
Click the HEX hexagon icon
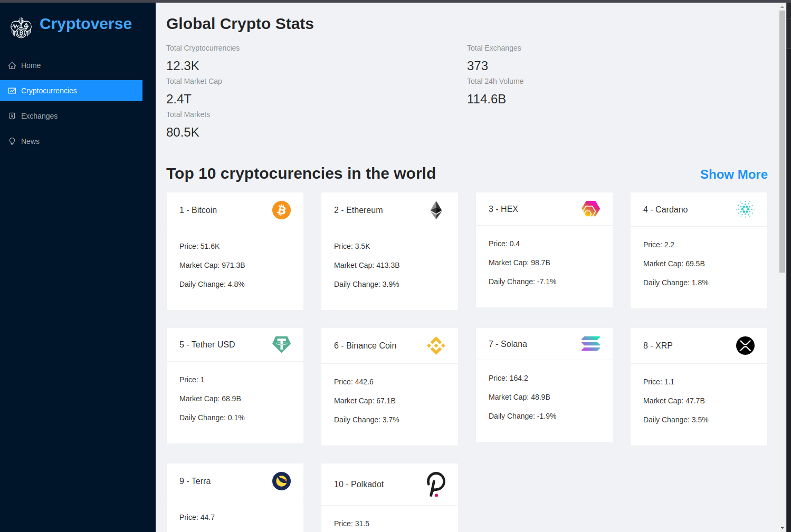(590, 209)
